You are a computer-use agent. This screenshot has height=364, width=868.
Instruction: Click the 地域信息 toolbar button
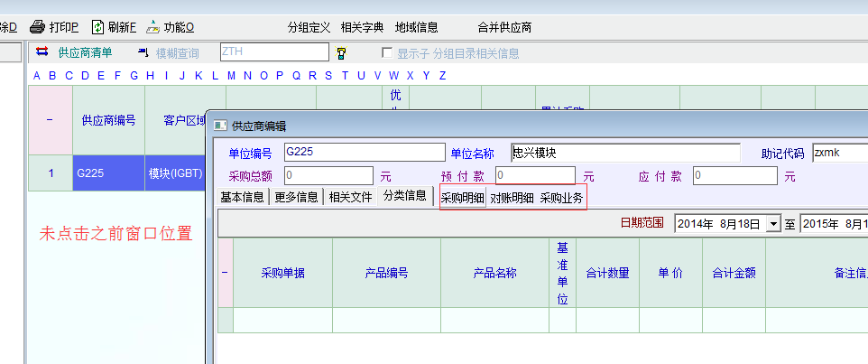tap(417, 27)
